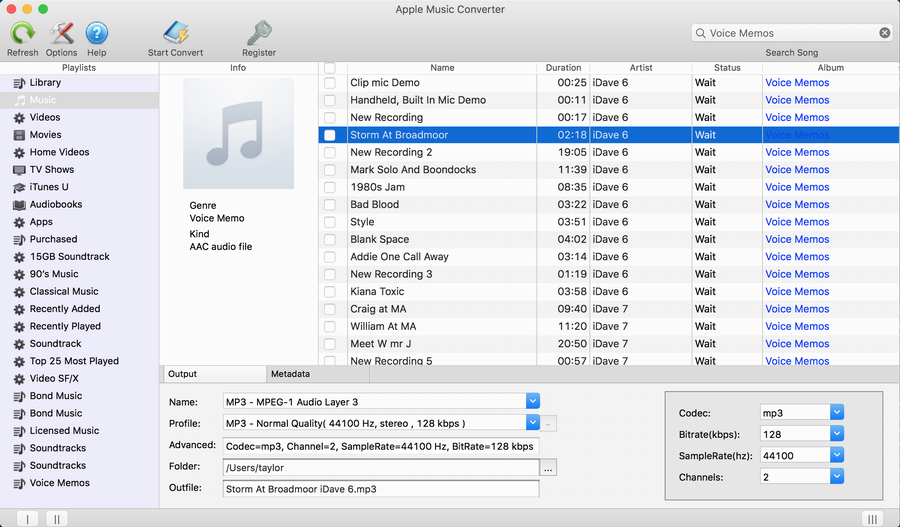Open Voice Memos link for Style

[797, 222]
